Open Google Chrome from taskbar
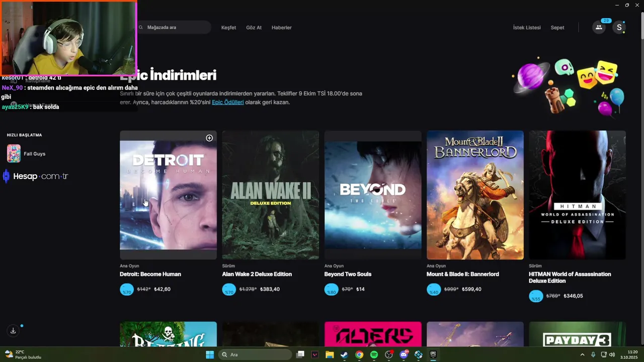The width and height of the screenshot is (644, 362). click(x=359, y=354)
